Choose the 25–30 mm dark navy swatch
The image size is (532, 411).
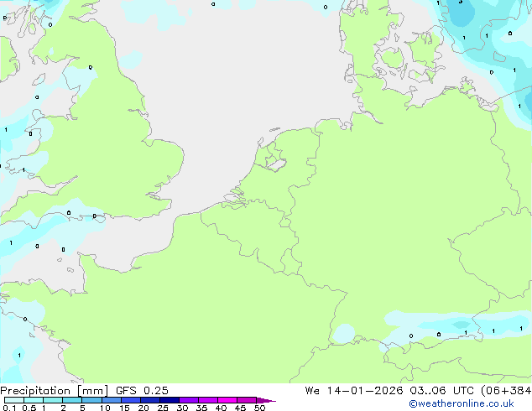click(x=170, y=400)
